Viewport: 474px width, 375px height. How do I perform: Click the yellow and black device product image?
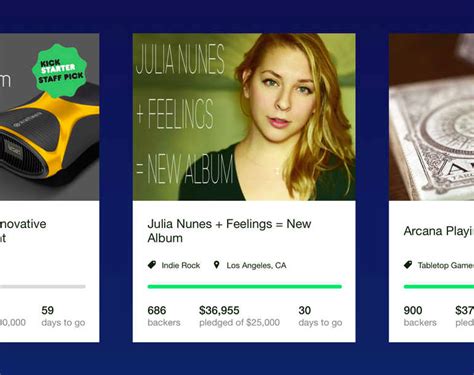(x=49, y=117)
